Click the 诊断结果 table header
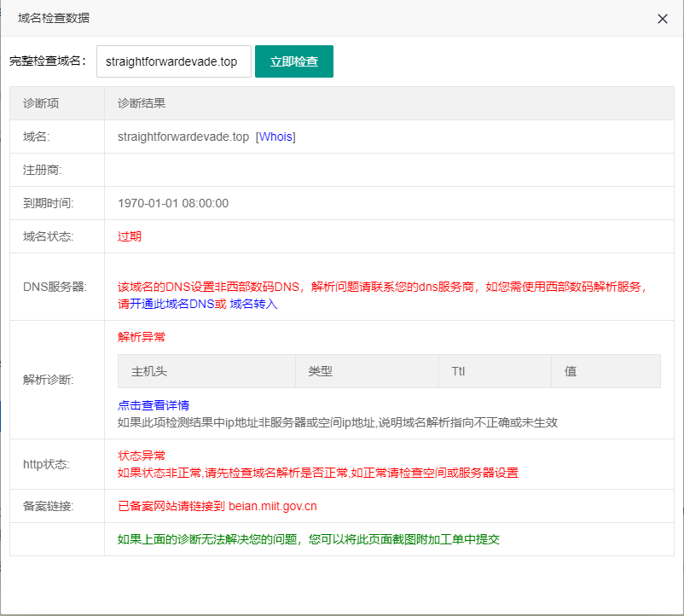 (x=142, y=103)
